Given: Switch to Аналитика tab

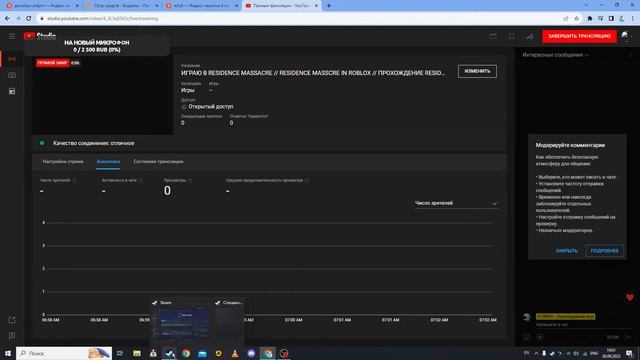Looking at the screenshot, I should [x=108, y=162].
